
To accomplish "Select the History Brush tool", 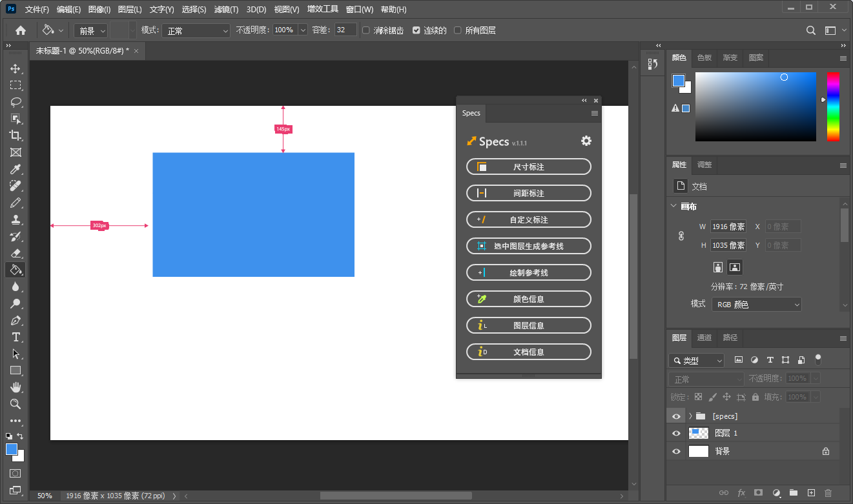I will [15, 236].
